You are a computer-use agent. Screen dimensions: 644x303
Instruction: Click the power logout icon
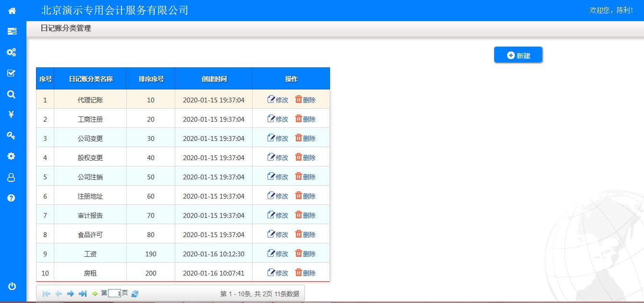click(x=12, y=286)
